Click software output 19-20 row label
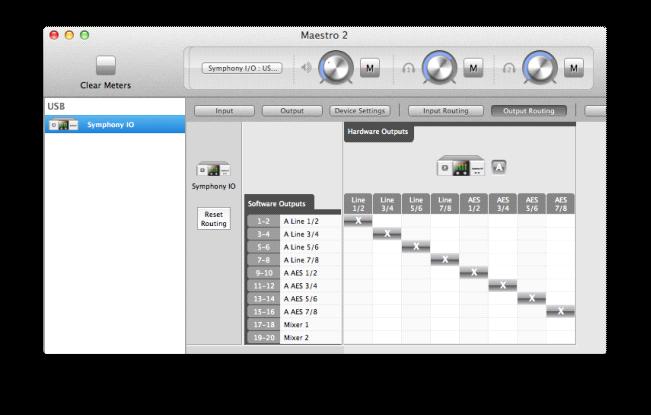 point(263,337)
